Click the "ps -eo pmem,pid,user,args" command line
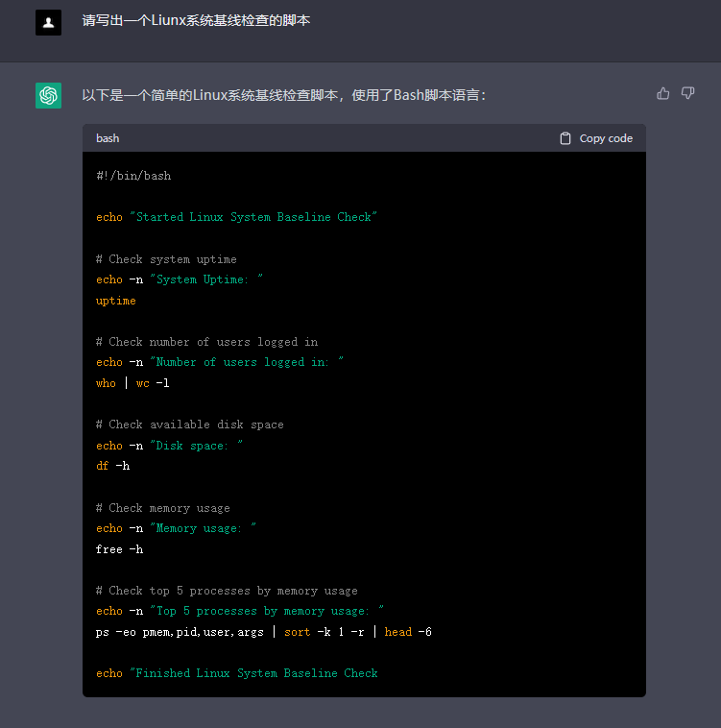This screenshot has height=728, width=721. (x=263, y=632)
